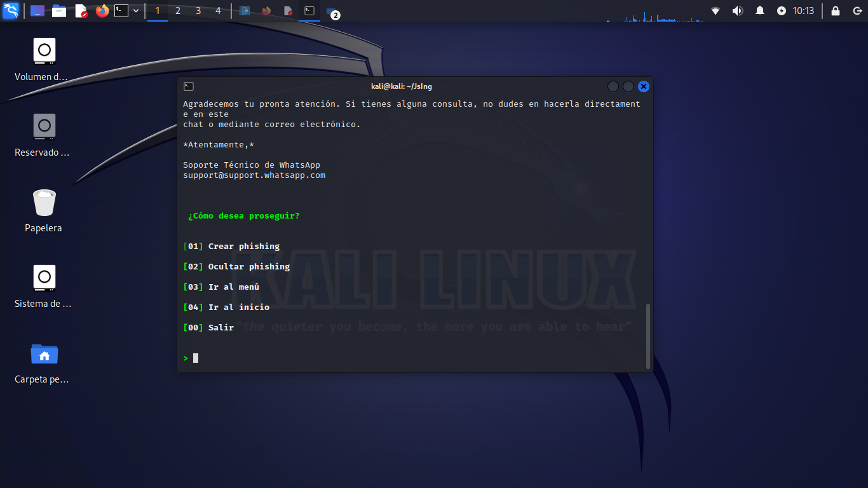The width and height of the screenshot is (868, 488).
Task: Click the terminal prompt input line
Action: click(413, 358)
